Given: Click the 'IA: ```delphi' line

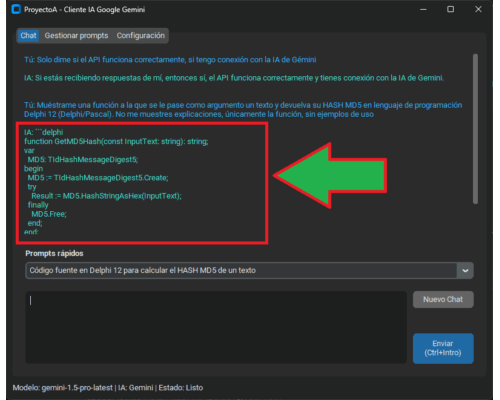Looking at the screenshot, I should (43, 132).
